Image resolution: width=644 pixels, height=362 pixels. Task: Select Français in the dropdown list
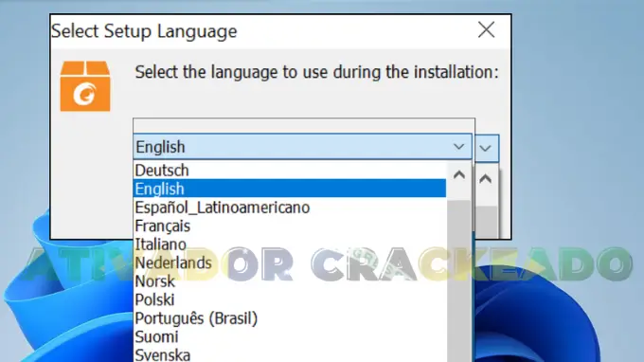290,226
